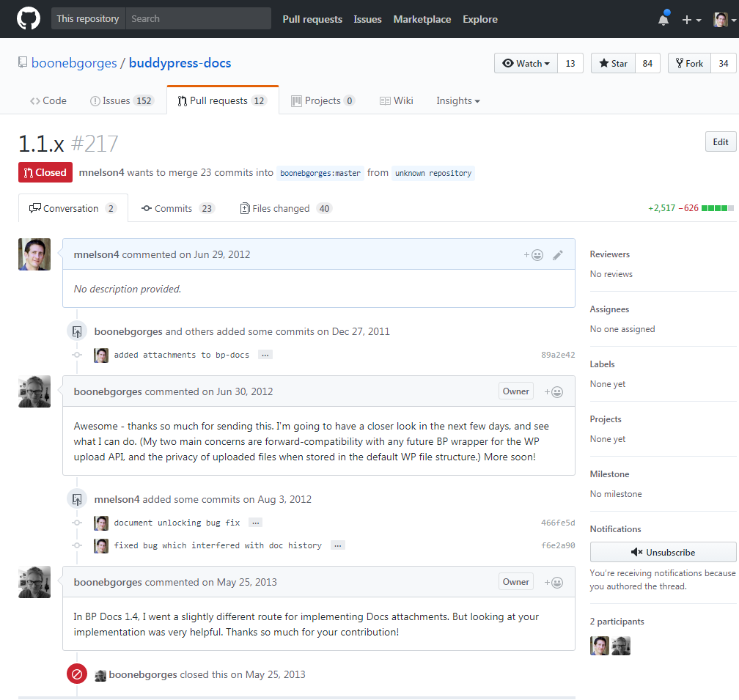
Task: Add reaction to mnelson4's Jun 29 comment
Action: pyautogui.click(x=534, y=255)
